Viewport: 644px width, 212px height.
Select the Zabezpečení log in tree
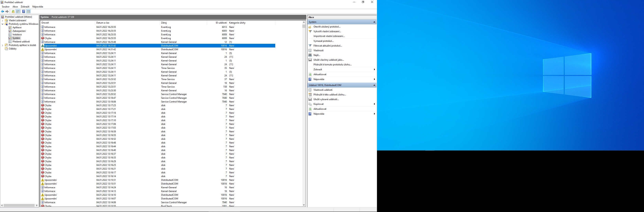tap(19, 31)
